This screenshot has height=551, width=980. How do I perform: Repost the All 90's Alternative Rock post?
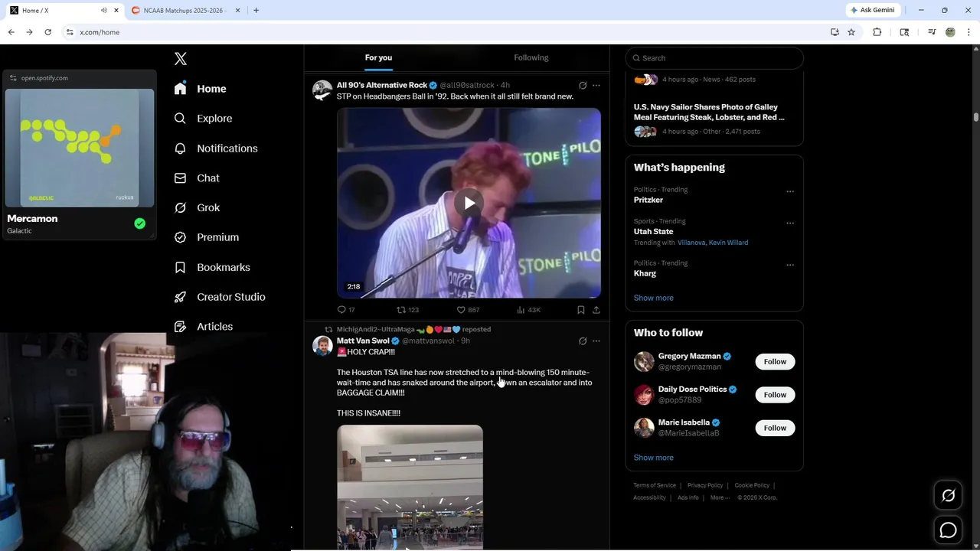click(407, 310)
